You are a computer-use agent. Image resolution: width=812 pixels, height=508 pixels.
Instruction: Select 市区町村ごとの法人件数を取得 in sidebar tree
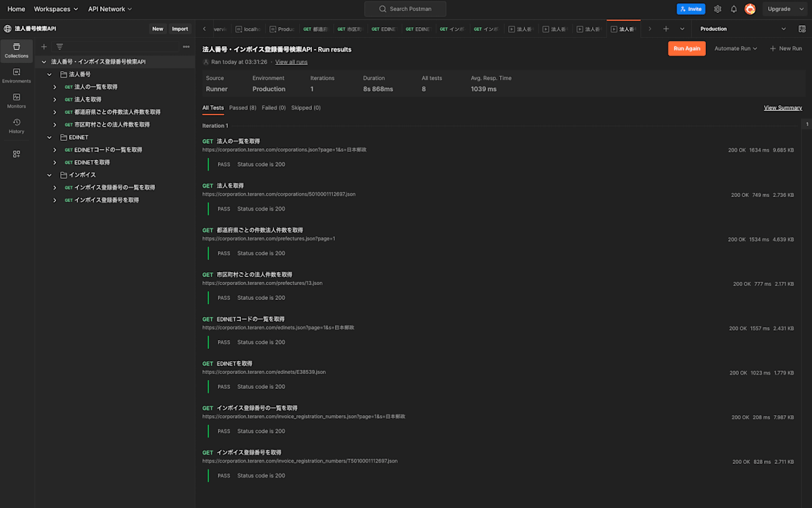[x=112, y=125]
